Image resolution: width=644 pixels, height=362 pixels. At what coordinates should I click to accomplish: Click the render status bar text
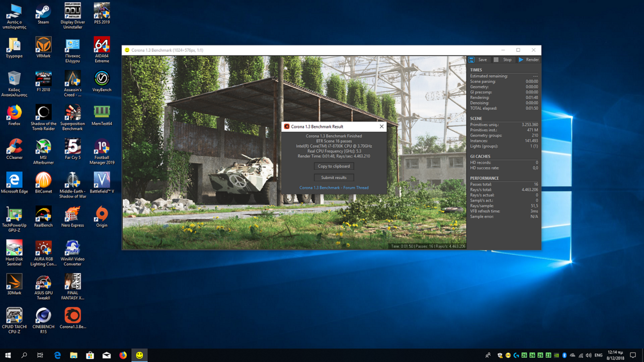click(428, 246)
